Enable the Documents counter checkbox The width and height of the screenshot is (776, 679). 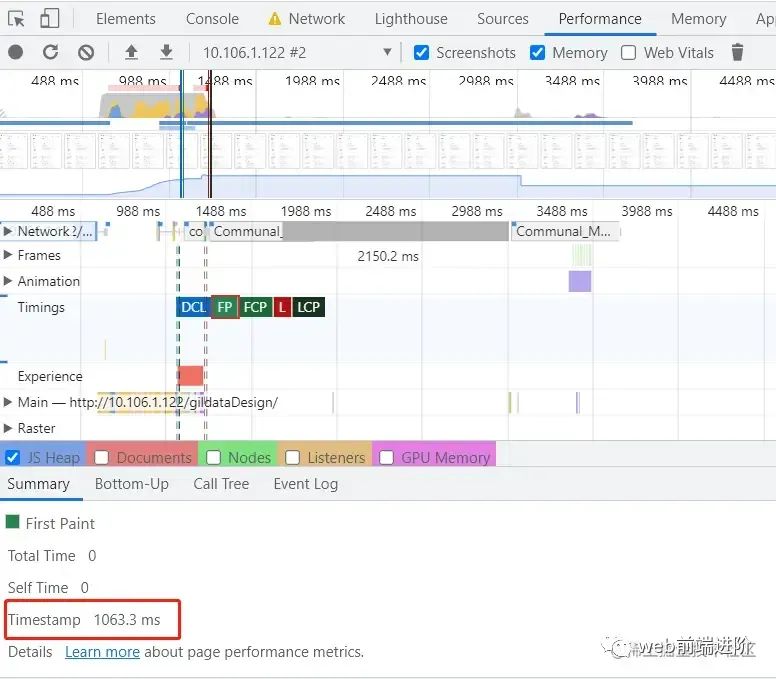tap(101, 457)
